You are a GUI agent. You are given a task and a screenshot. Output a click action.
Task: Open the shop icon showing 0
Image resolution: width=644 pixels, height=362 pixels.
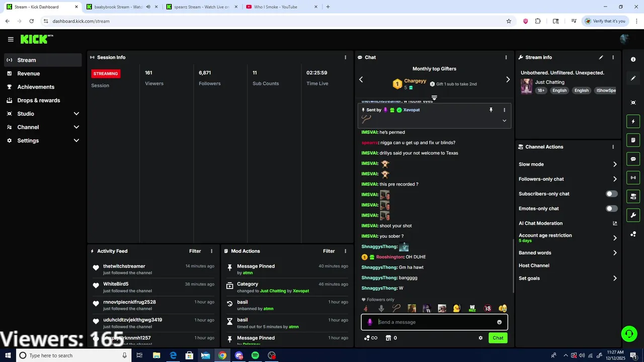[391, 338]
